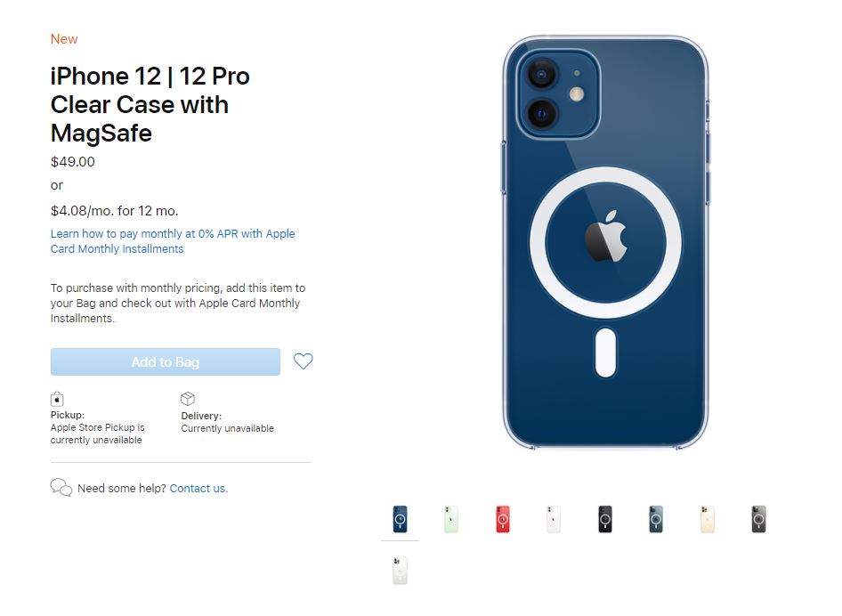842x616 pixels.
Task: Select the black iPhone case thumbnail
Action: [x=605, y=519]
